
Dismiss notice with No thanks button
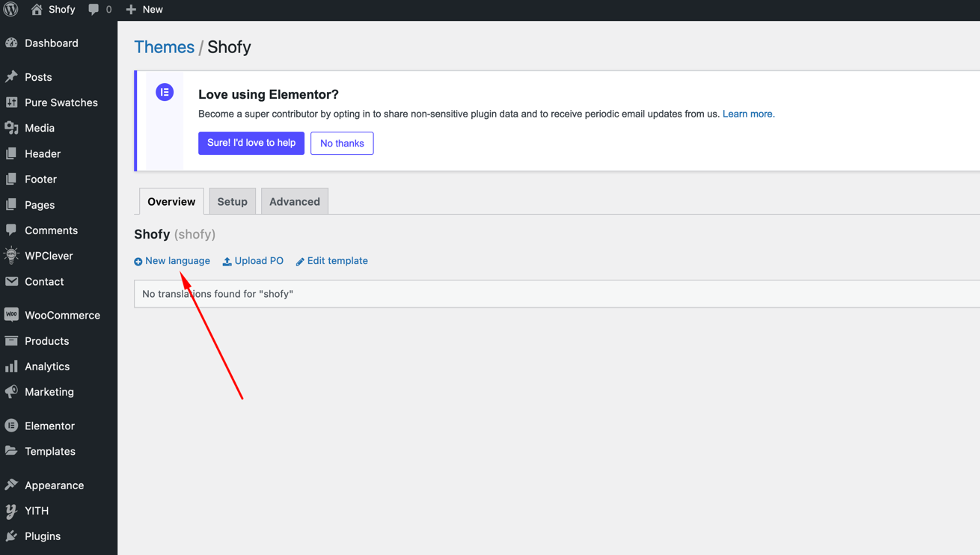point(342,144)
